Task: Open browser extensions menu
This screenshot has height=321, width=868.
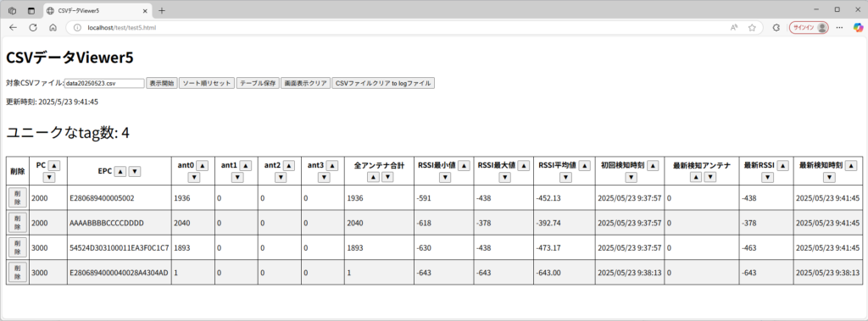Action: click(x=776, y=27)
